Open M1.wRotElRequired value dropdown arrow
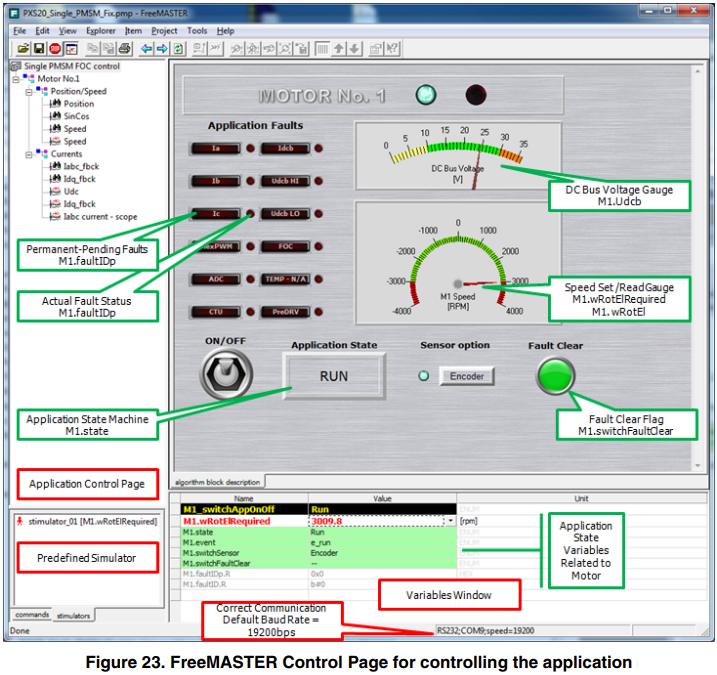This screenshot has width=717, height=675. pyautogui.click(x=451, y=521)
